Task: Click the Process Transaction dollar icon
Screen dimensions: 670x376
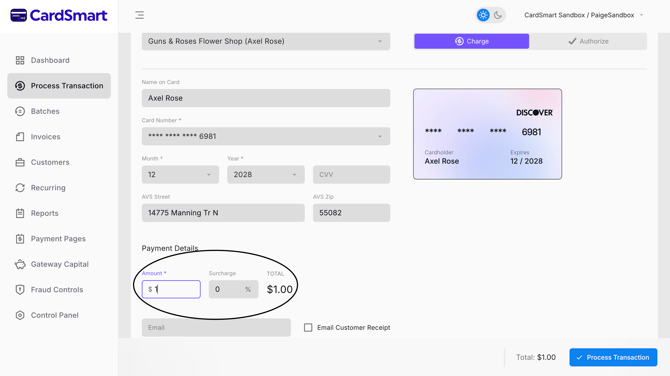Action: tap(20, 86)
